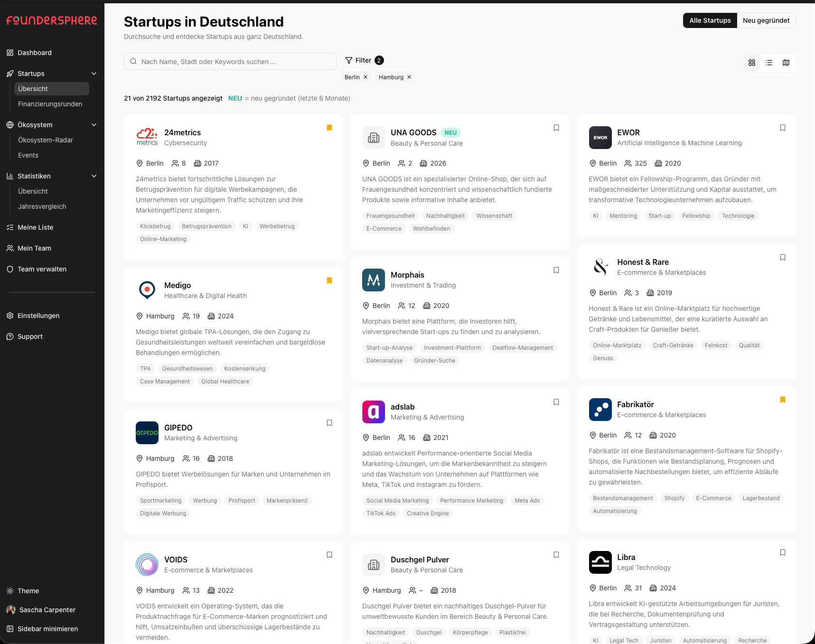This screenshot has width=815, height=644.
Task: Click the Honest & Rare logo
Action: (600, 267)
